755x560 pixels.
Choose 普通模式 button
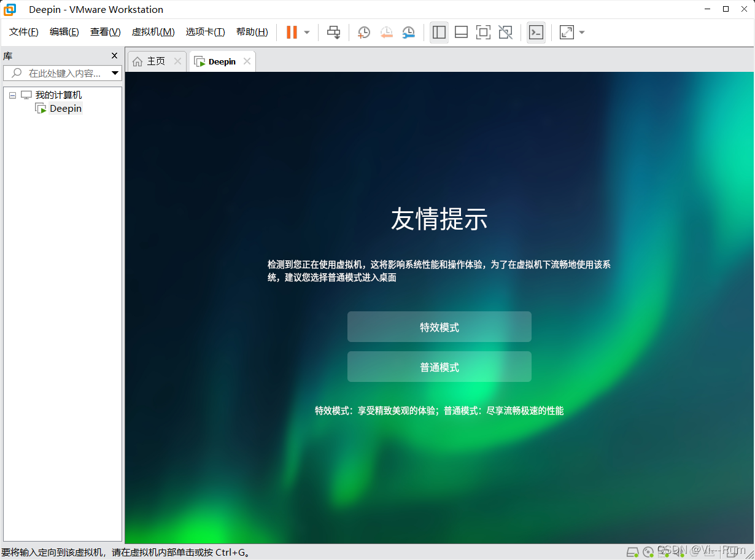(x=439, y=367)
